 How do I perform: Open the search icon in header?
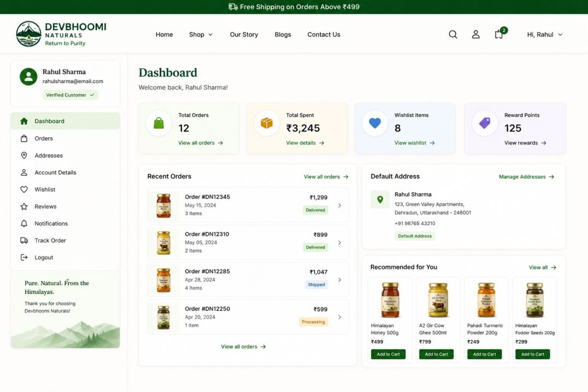coord(453,34)
